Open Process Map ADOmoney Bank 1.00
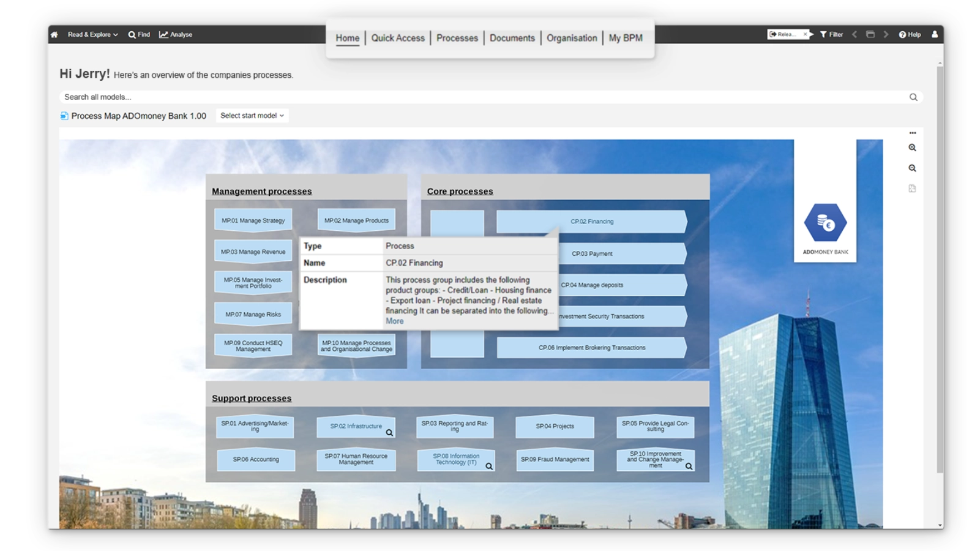Viewport: 980px width, 551px height. pos(137,116)
